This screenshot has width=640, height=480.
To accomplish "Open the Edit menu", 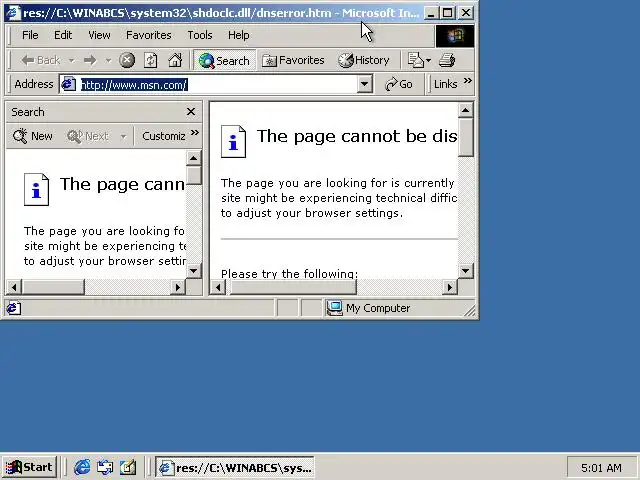I will (x=63, y=35).
